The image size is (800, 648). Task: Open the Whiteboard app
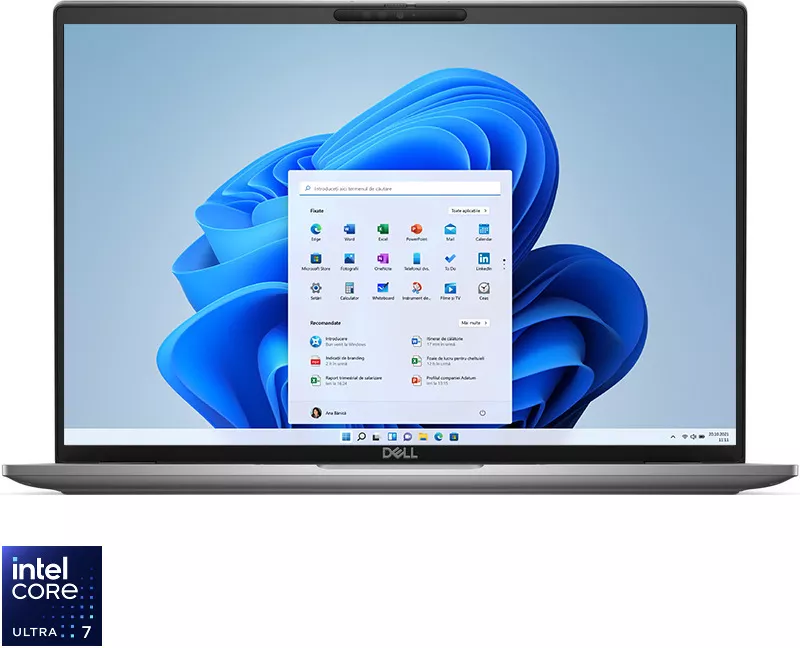[x=383, y=291]
